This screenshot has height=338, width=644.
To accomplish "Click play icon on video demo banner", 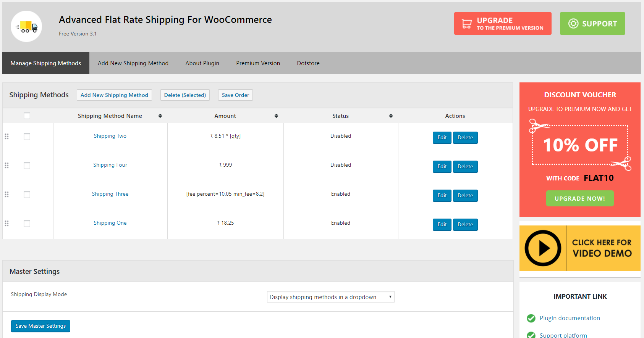I will (543, 248).
